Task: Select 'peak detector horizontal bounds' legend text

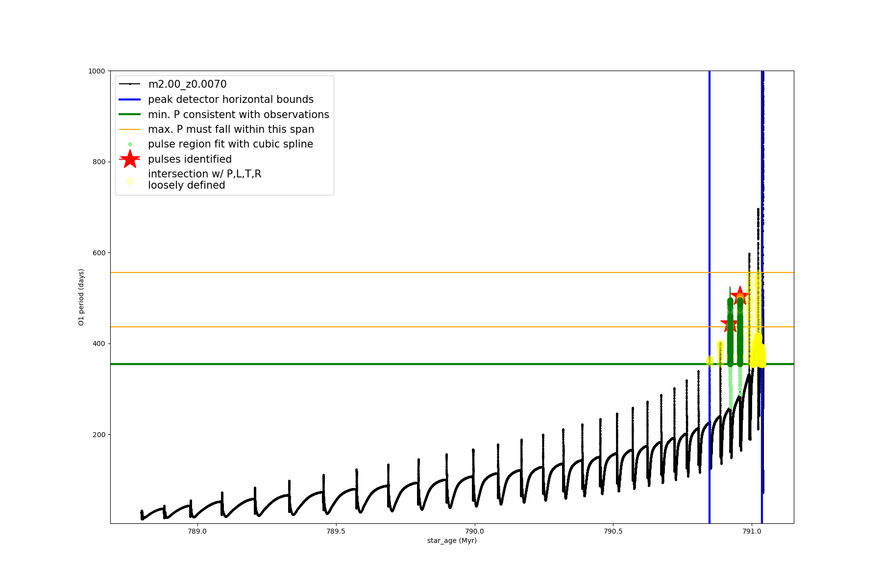Action: point(230,99)
